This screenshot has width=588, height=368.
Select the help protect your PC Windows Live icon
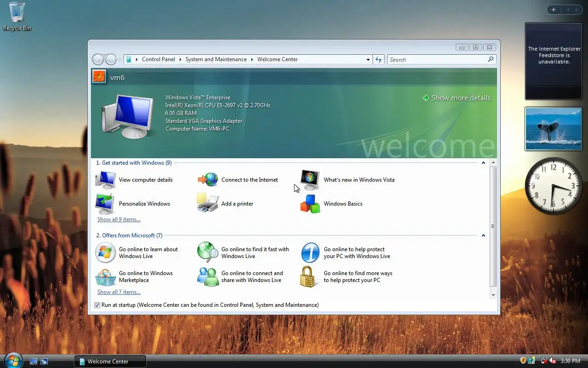pyautogui.click(x=310, y=253)
